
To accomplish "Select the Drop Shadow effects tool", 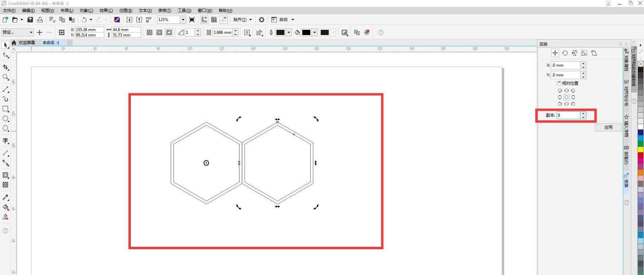I will (6, 175).
